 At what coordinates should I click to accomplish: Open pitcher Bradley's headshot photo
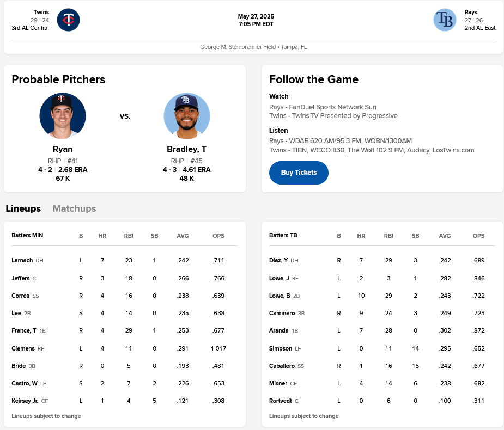[x=186, y=116]
